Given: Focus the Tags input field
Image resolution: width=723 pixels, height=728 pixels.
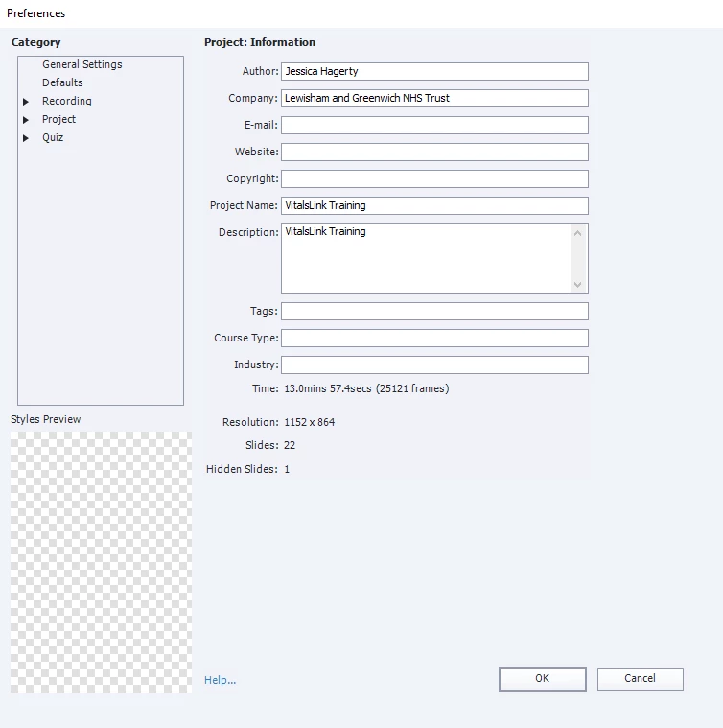Looking at the screenshot, I should [434, 312].
